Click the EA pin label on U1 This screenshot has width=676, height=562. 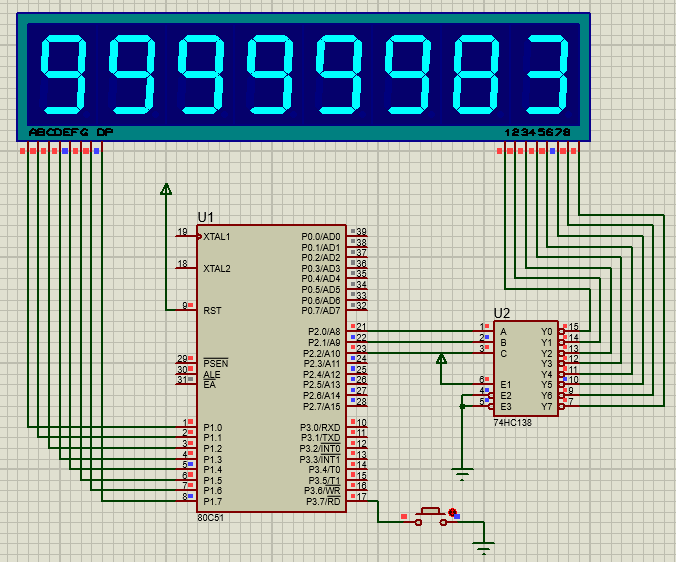[210, 384]
